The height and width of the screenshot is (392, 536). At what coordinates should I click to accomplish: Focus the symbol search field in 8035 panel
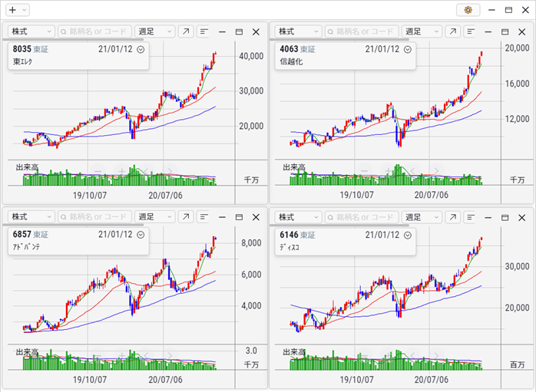[94, 31]
